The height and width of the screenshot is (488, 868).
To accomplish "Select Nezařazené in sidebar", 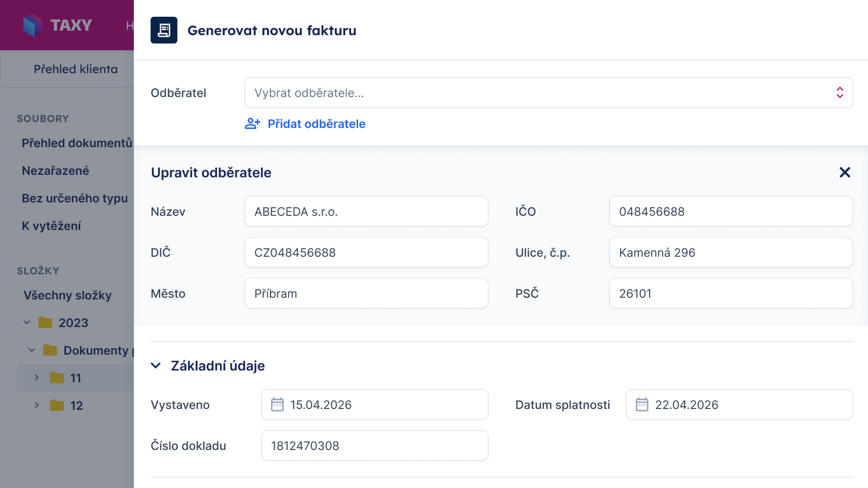I will 55,171.
